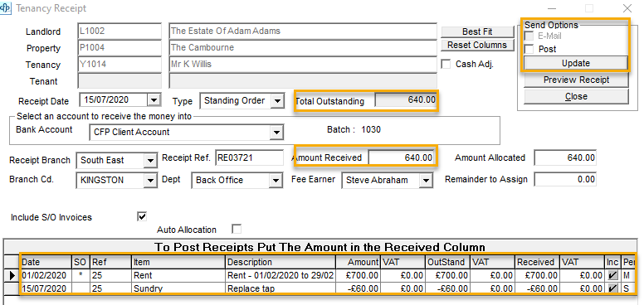Click the Property code field P1004
644x305 pixels.
120,47
